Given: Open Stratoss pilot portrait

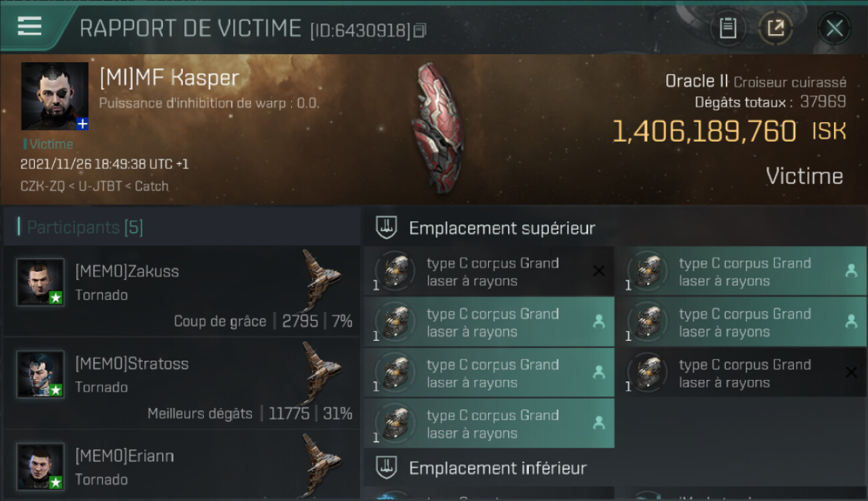Looking at the screenshot, I should point(41,374).
